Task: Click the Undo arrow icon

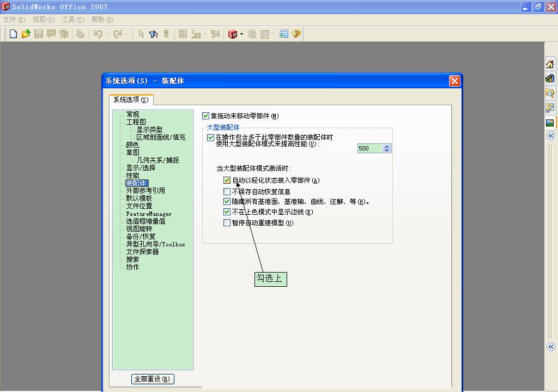Action: 98,34
